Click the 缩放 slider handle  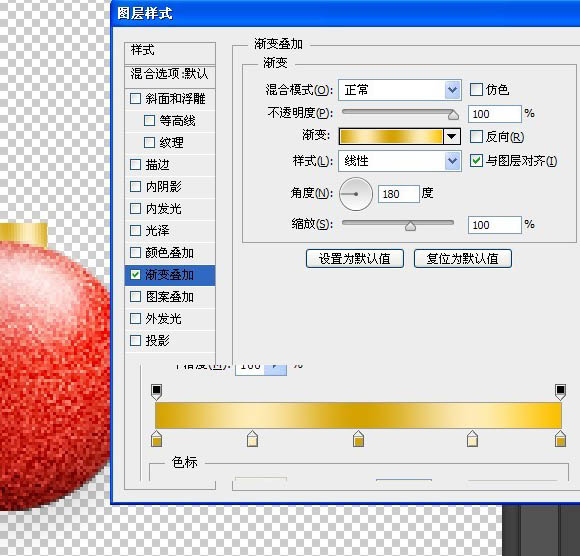pyautogui.click(x=410, y=226)
